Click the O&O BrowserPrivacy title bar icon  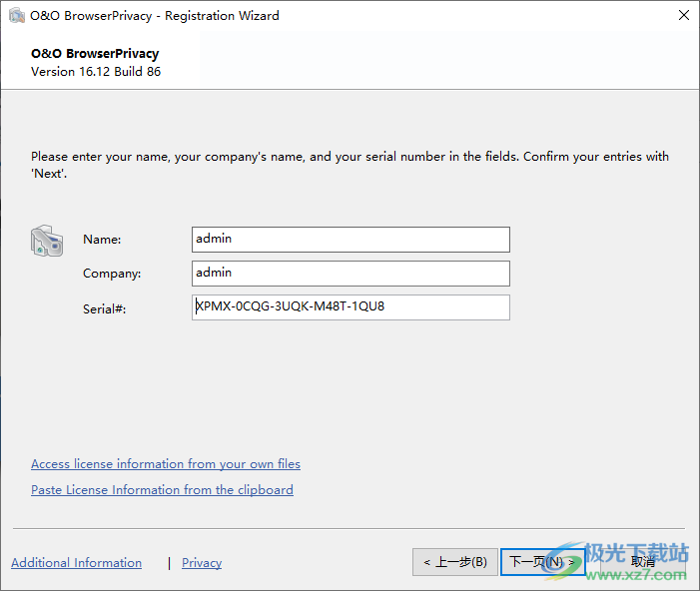pos(17,16)
